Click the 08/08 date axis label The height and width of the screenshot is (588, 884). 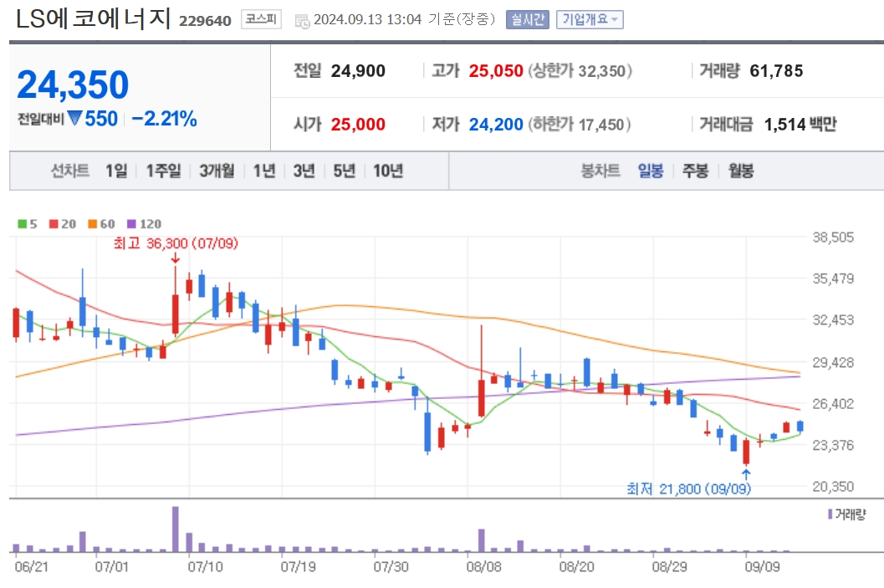click(483, 566)
